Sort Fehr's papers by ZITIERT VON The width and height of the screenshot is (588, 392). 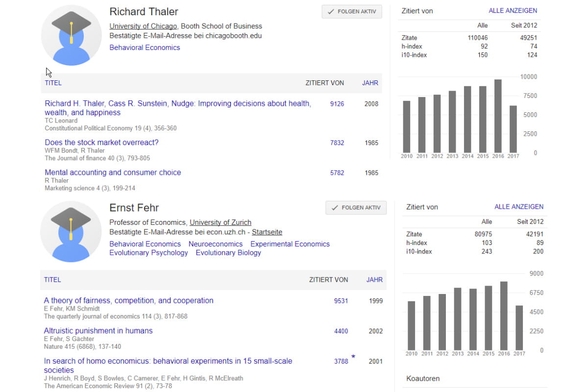329,280
